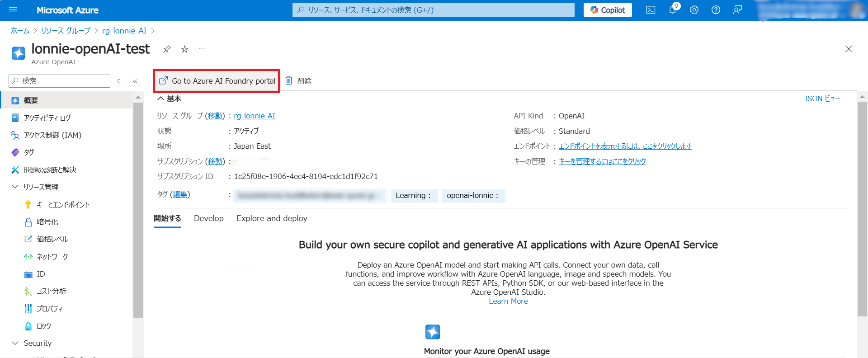Open rg-lonnie-AI resource group link
The height and width of the screenshot is (358, 868).
coord(255,116)
